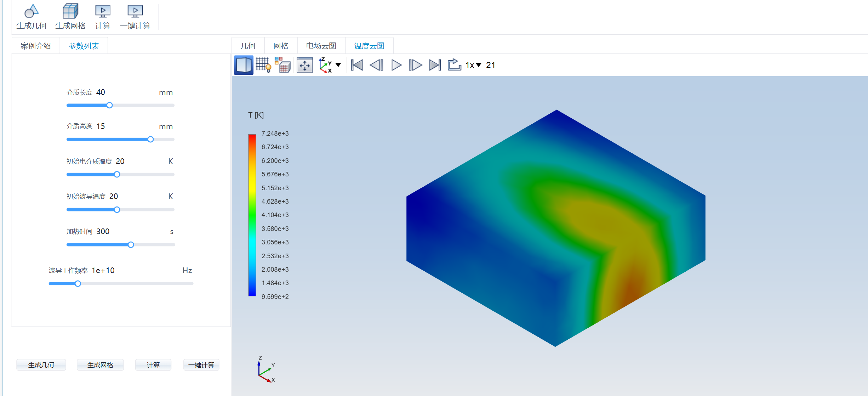Click the XYZ coordinate triad in the viewport
The width and height of the screenshot is (868, 396).
pos(266,370)
